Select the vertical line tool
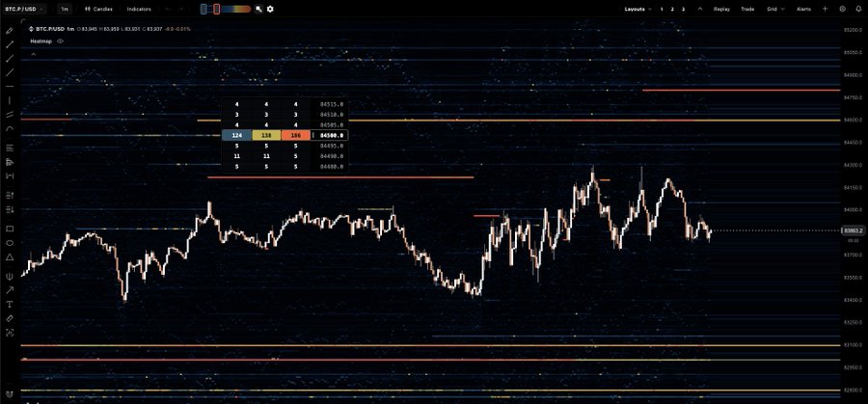Image resolution: width=868 pixels, height=404 pixels. pos(10,100)
